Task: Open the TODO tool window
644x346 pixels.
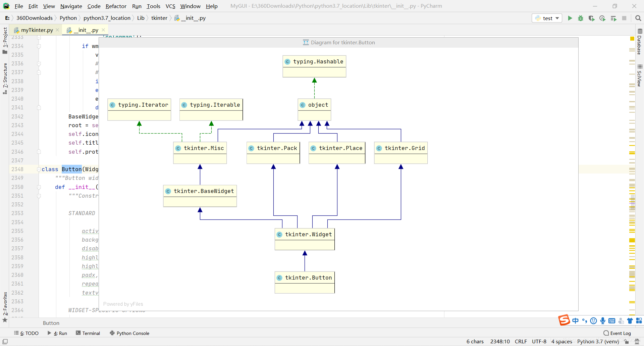Action: (26, 333)
